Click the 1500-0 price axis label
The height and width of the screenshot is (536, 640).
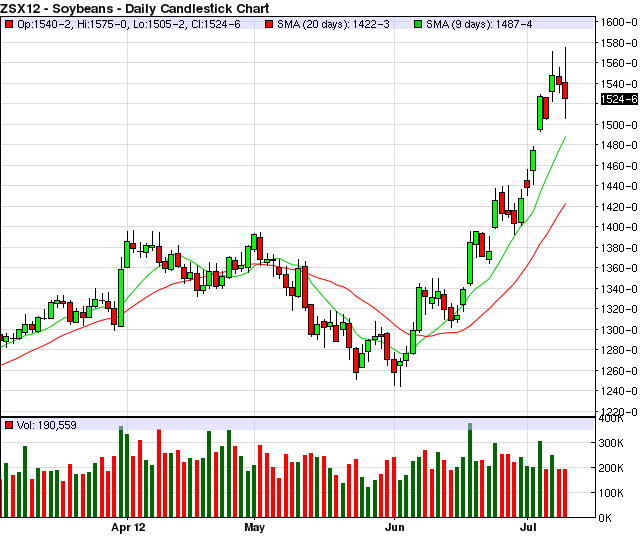pos(619,125)
